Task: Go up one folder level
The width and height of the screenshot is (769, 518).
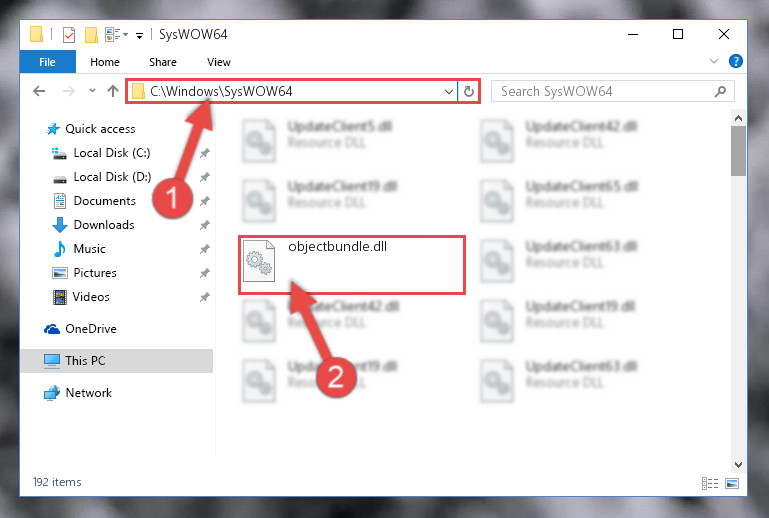Action: coord(113,91)
